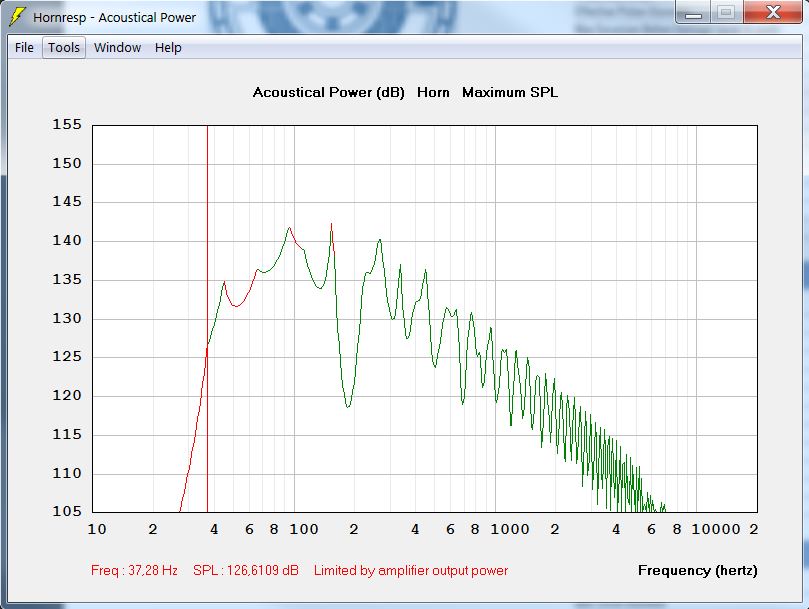Image resolution: width=809 pixels, height=609 pixels.
Task: Maximize the Hornresp window
Action: click(726, 12)
